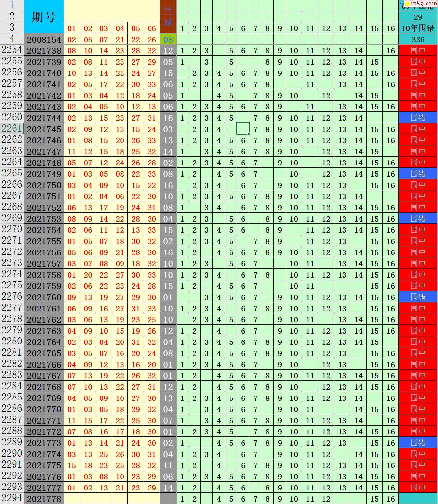Select red ball 19 in row 2021752

coord(120,207)
